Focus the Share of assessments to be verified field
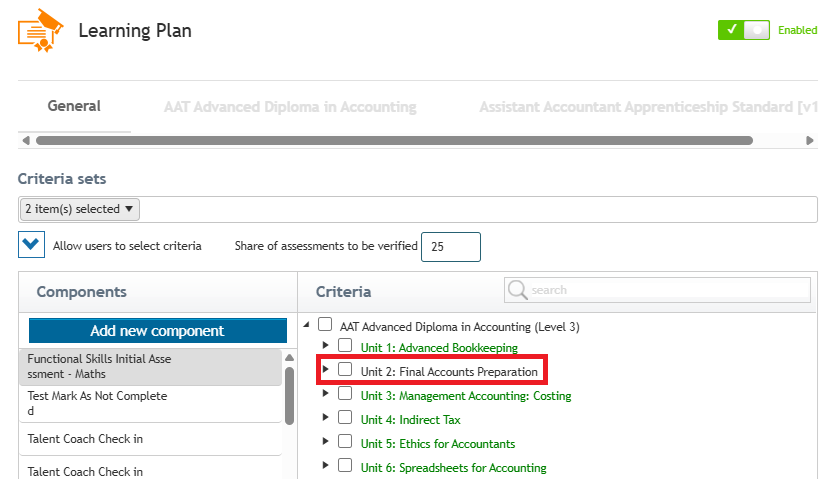Screen dimensions: 831x479 coord(450,247)
